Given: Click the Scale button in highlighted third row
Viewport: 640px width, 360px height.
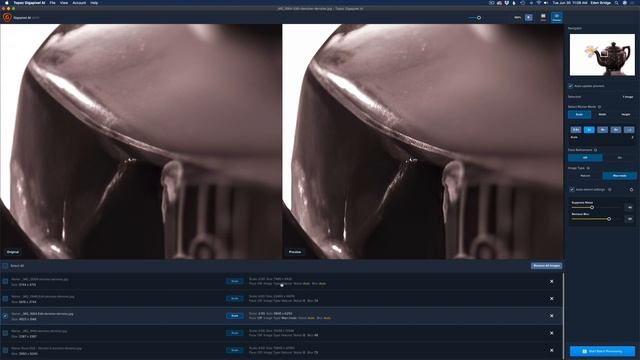Looking at the screenshot, I should (x=235, y=316).
